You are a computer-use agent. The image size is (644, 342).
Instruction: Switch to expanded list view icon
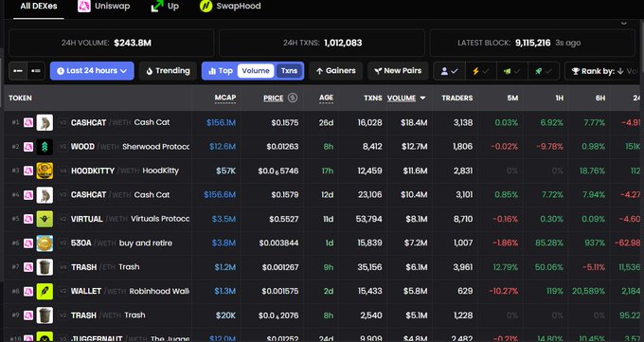(36, 71)
